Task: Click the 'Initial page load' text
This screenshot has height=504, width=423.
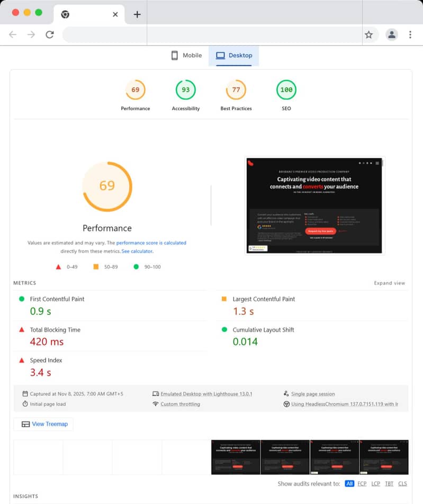Action: tap(48, 404)
